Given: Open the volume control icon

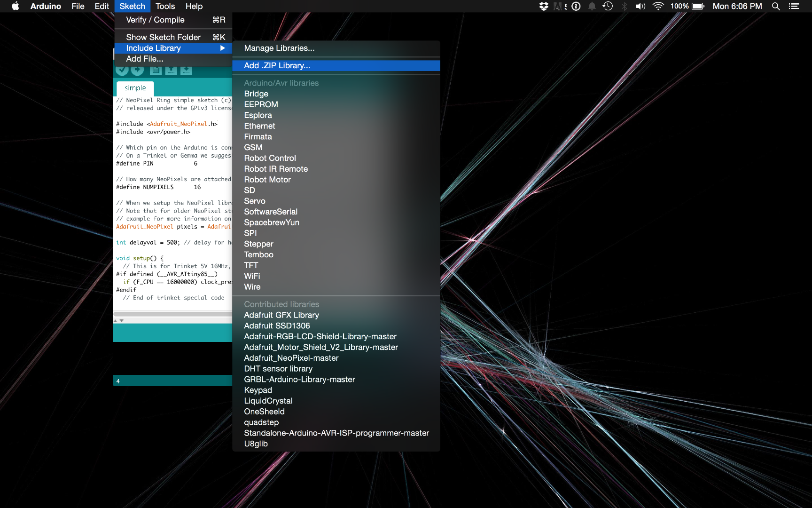Looking at the screenshot, I should tap(640, 6).
